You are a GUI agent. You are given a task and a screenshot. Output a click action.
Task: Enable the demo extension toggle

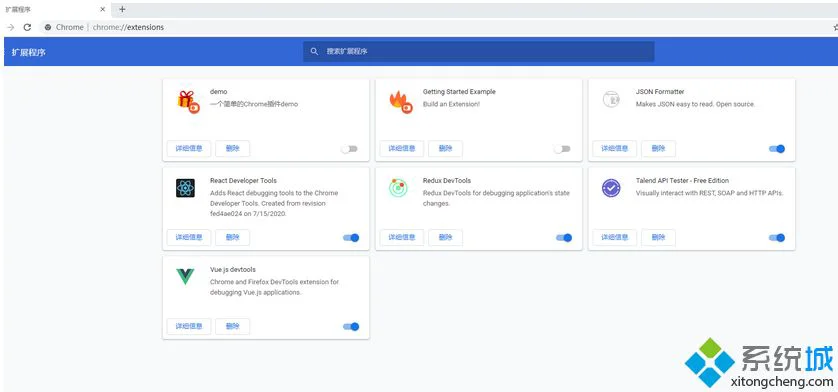tap(350, 149)
